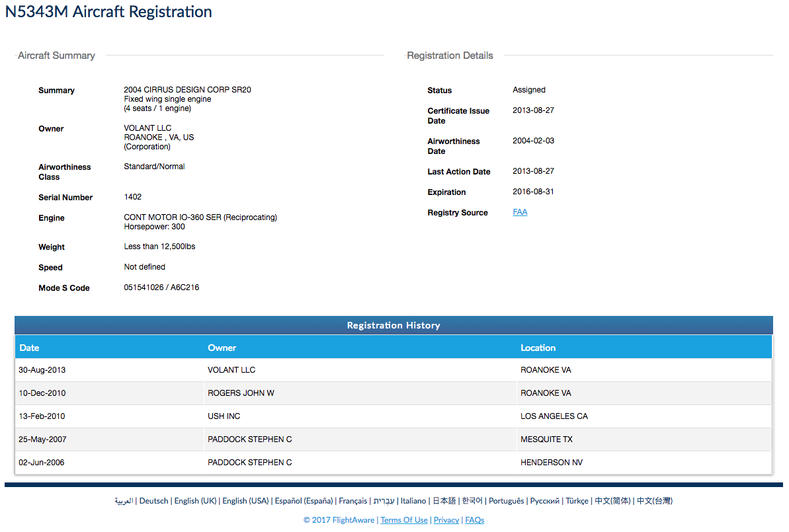Open the FAA registry source link
Viewport: 789px width, 532px height.
click(x=520, y=212)
